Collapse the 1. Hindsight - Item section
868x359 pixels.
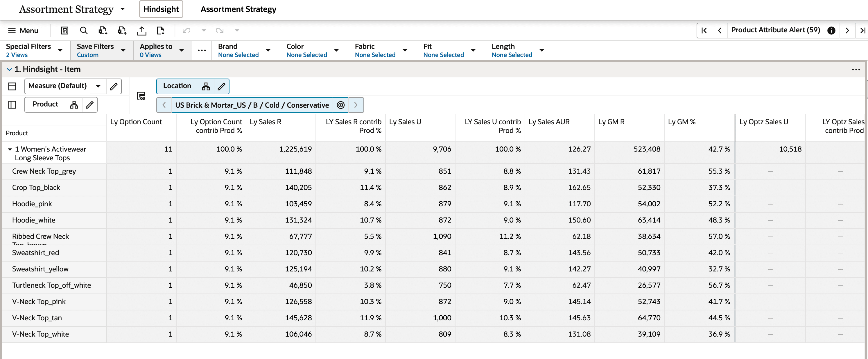click(9, 69)
